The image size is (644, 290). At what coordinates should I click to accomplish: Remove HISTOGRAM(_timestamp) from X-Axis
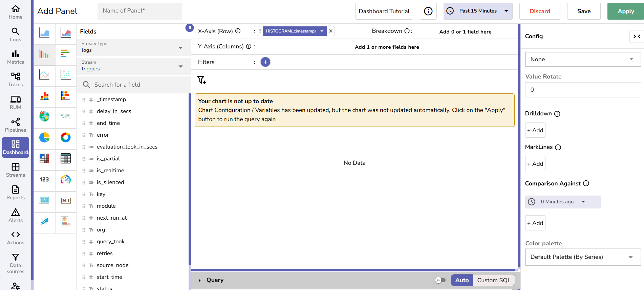pos(331,31)
